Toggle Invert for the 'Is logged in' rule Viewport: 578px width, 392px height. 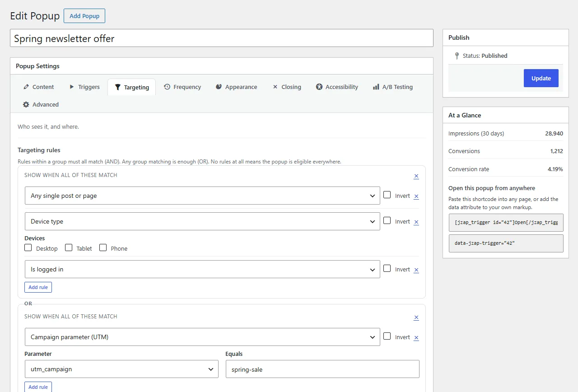(x=387, y=268)
